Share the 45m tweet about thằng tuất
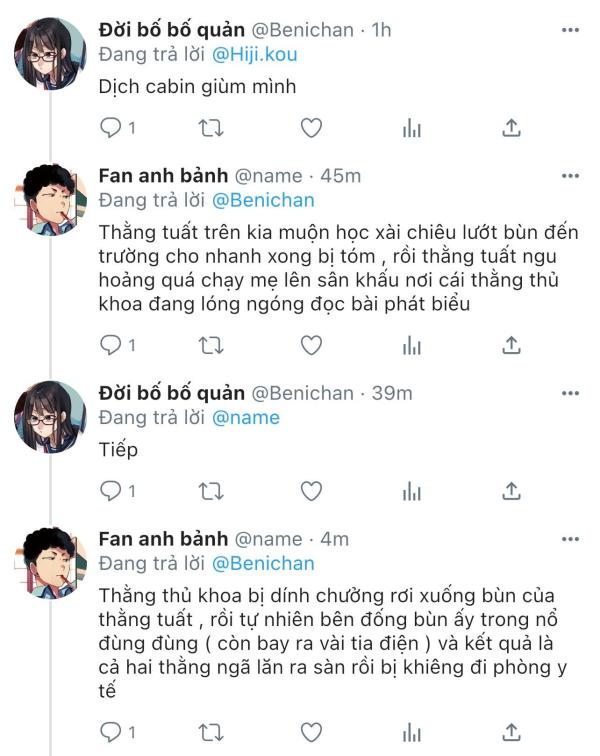The width and height of the screenshot is (600, 756). coord(511,346)
